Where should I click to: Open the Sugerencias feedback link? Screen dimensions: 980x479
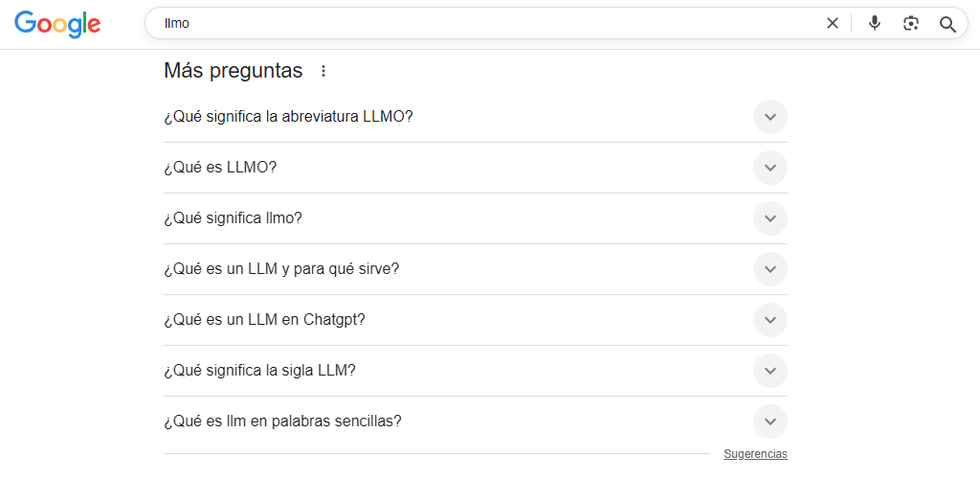pyautogui.click(x=755, y=454)
